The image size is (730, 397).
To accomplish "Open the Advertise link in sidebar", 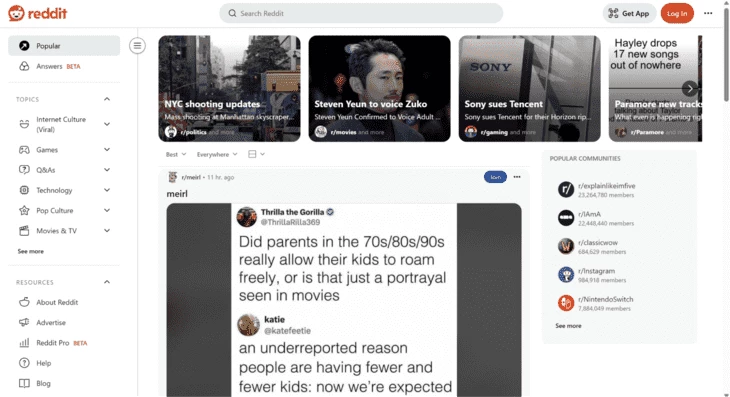I will coord(64,323).
